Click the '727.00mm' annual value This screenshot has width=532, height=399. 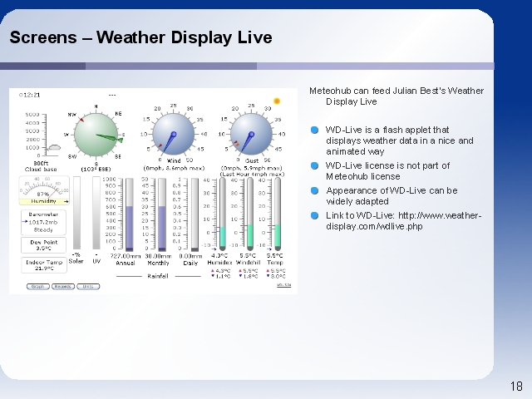point(126,256)
